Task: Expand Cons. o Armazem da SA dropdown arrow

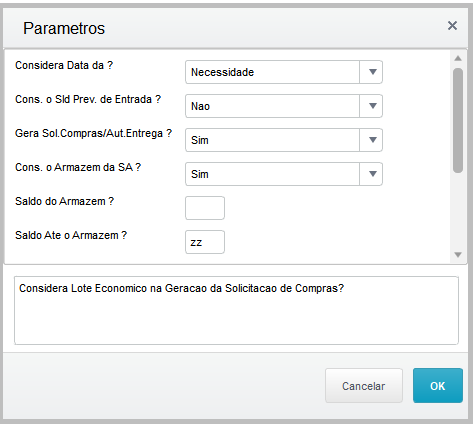Action: [371, 174]
